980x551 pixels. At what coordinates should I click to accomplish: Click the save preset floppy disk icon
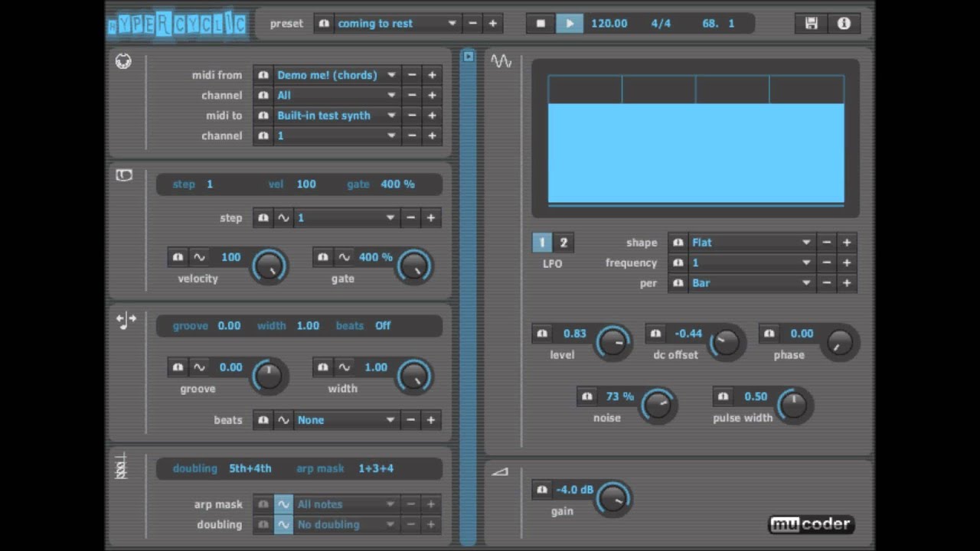(x=812, y=23)
